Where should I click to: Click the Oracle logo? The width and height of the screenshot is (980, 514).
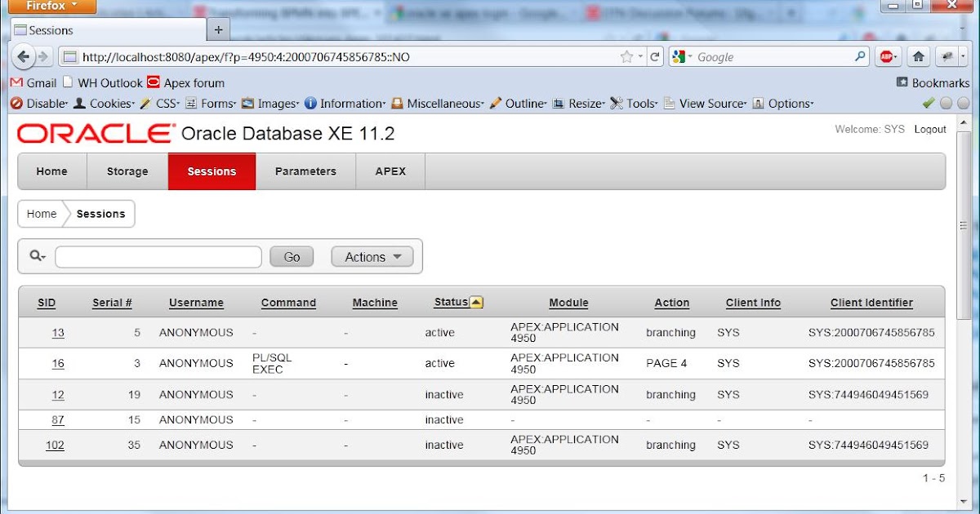tap(96, 134)
